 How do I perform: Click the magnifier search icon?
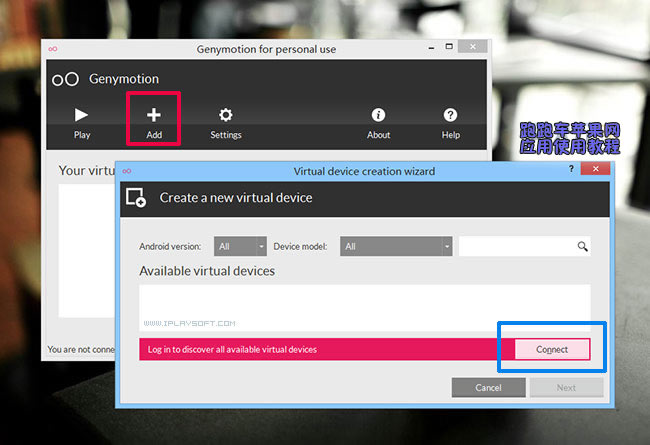pyautogui.click(x=582, y=246)
